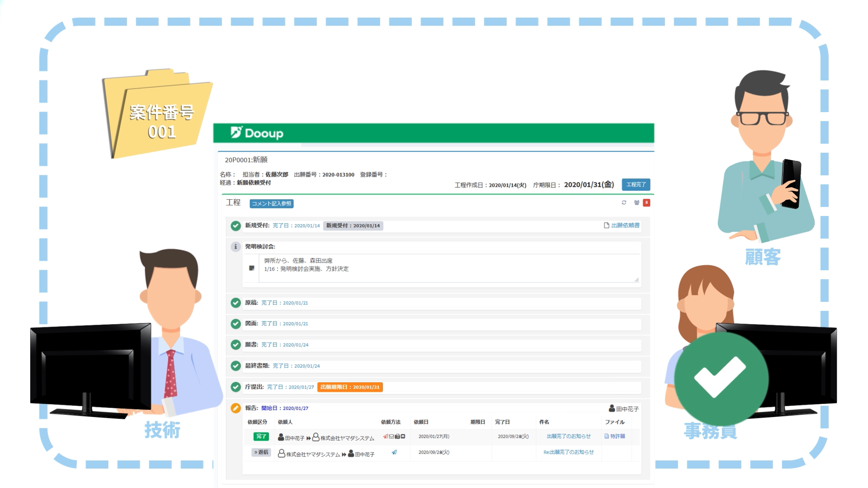Click the refresh icon in the 工程 header

pyautogui.click(x=624, y=202)
